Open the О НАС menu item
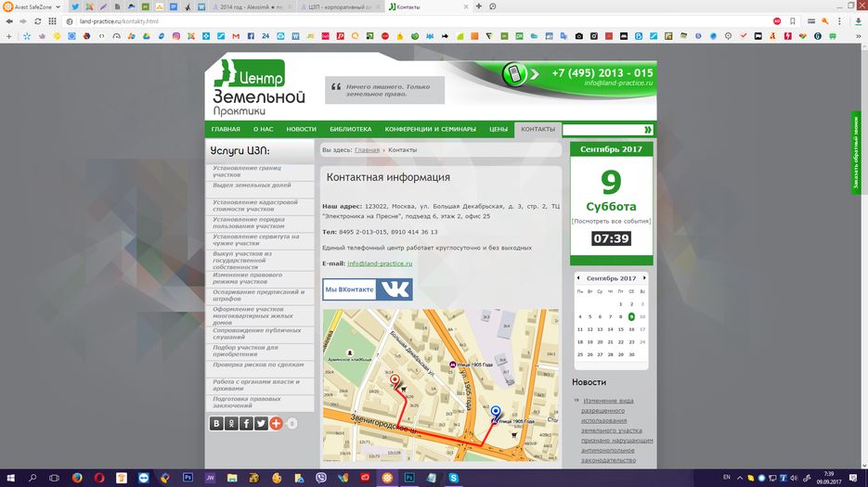 [264, 129]
